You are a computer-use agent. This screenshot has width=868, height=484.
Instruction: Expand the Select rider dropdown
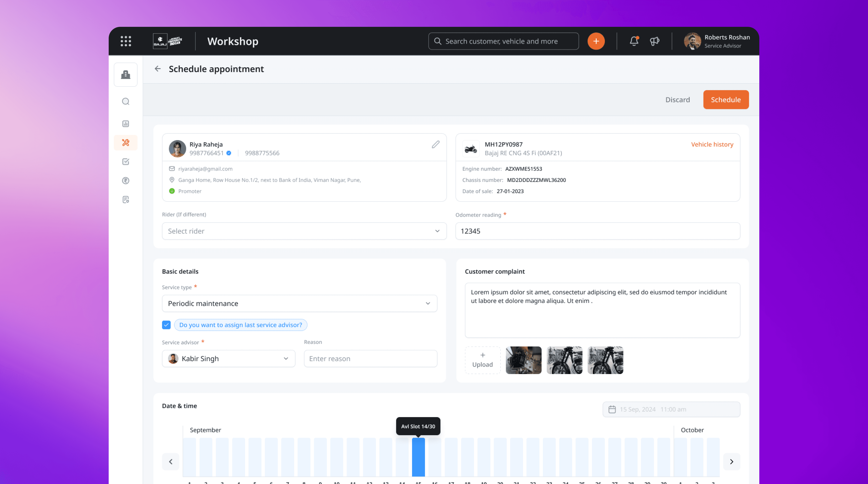pyautogui.click(x=304, y=231)
